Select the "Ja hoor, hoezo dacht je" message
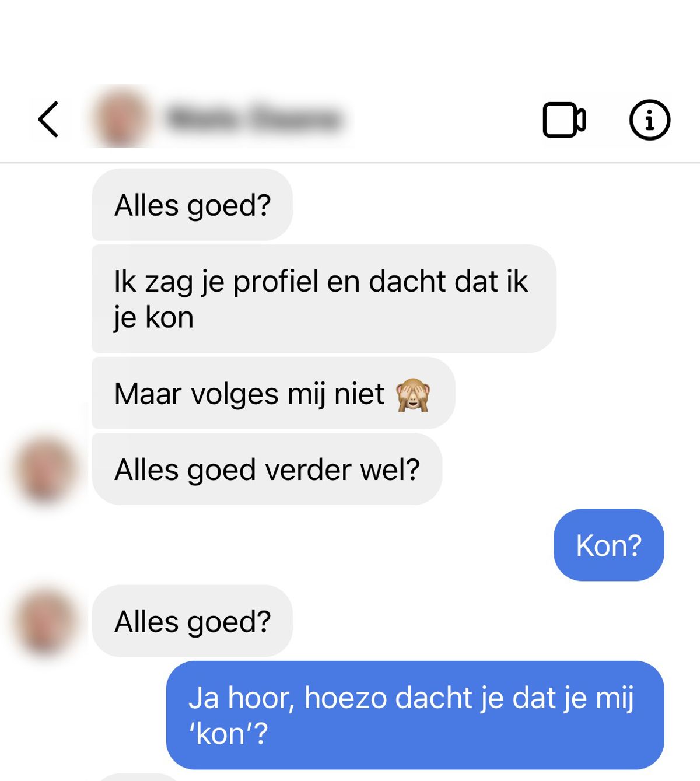Viewport: 700px width, 781px height. point(415,715)
